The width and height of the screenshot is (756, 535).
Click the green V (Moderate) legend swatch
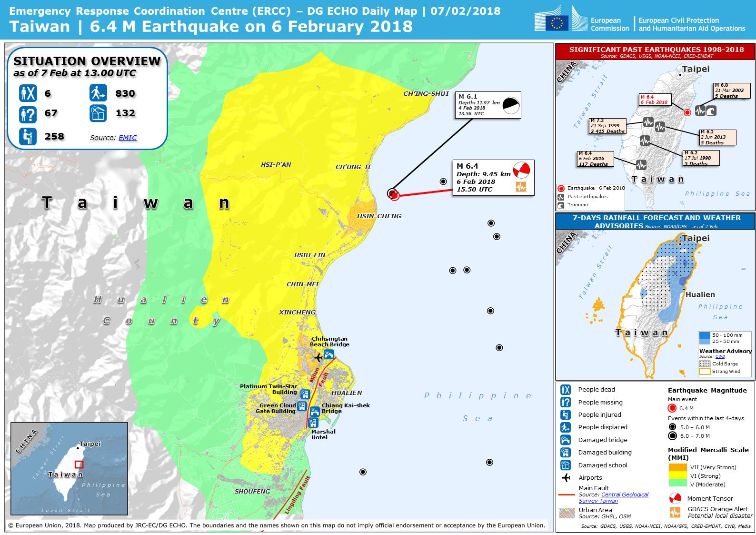[677, 484]
